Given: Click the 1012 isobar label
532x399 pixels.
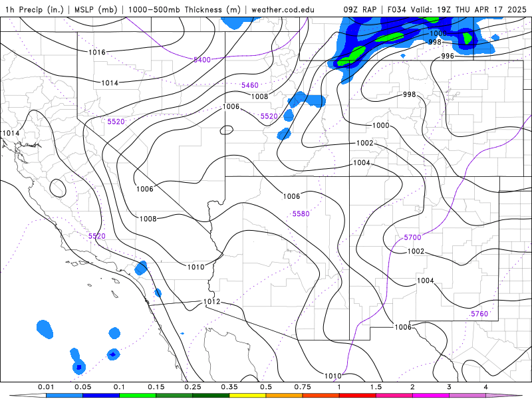Looking at the screenshot, I should click(x=211, y=302).
